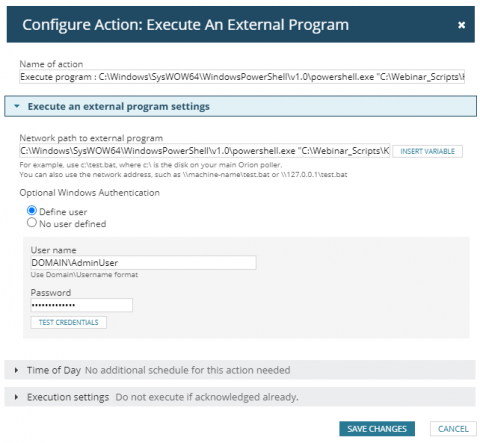Click the Define user label
The width and height of the screenshot is (480, 443).
point(63,212)
